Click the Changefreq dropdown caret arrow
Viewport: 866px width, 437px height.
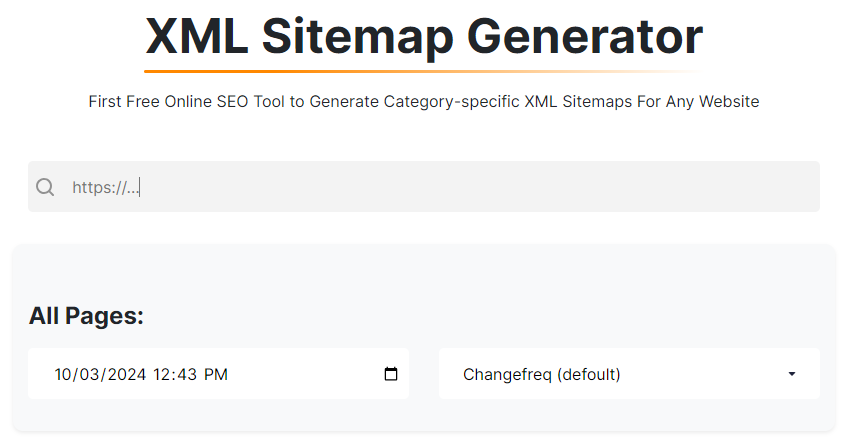click(x=792, y=374)
